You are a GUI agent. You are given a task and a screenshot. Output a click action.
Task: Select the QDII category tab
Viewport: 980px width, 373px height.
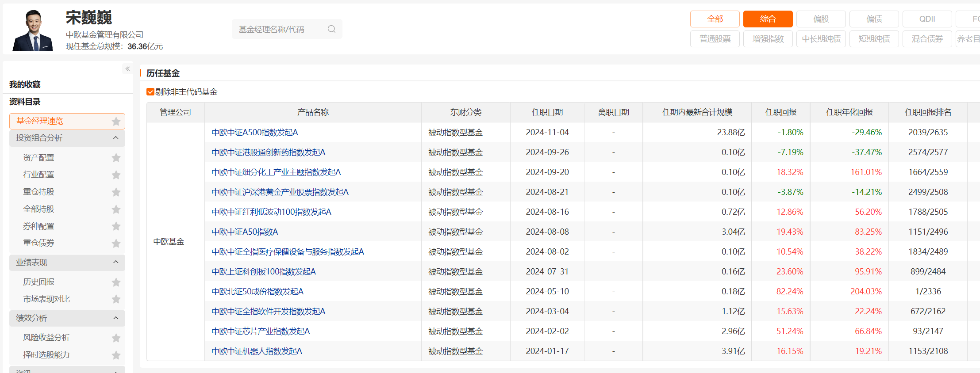(927, 19)
